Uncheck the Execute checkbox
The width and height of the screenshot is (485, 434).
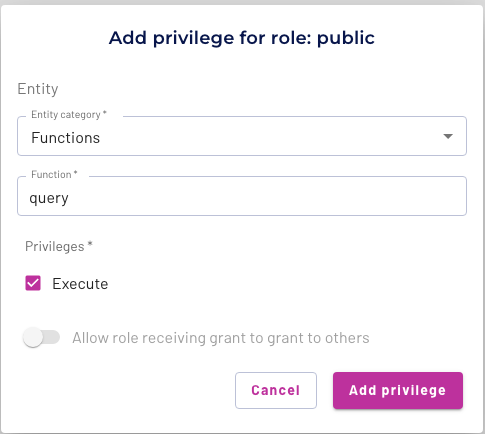coord(33,283)
